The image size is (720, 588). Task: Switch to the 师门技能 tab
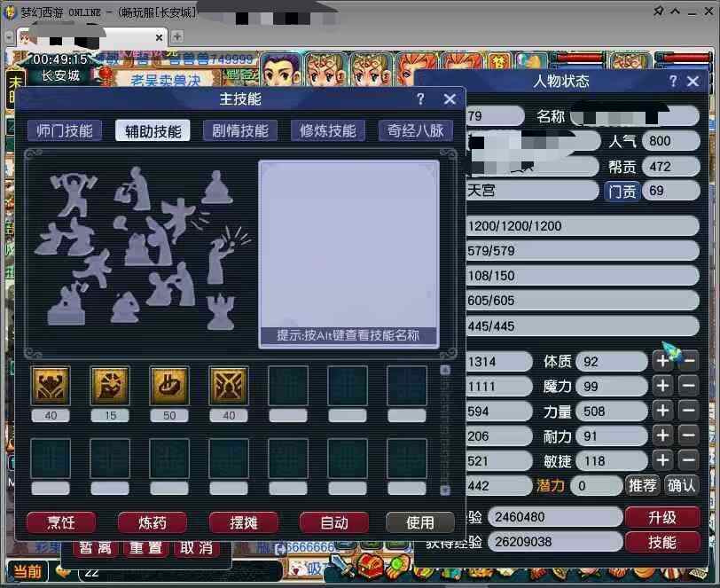click(x=65, y=131)
